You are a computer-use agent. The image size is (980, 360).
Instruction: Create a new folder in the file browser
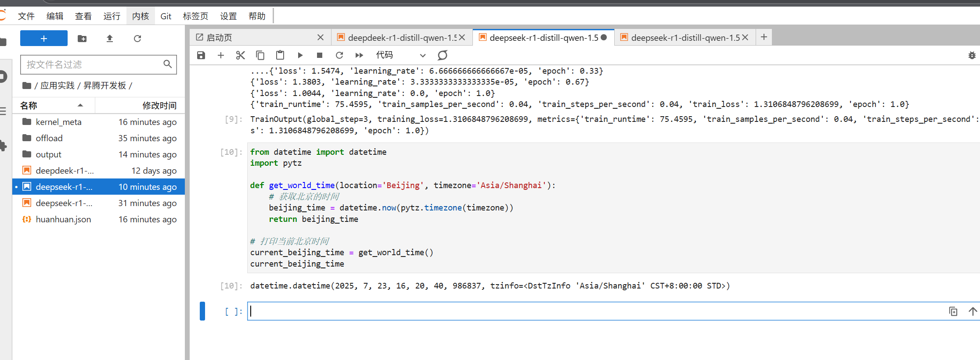[x=82, y=39]
